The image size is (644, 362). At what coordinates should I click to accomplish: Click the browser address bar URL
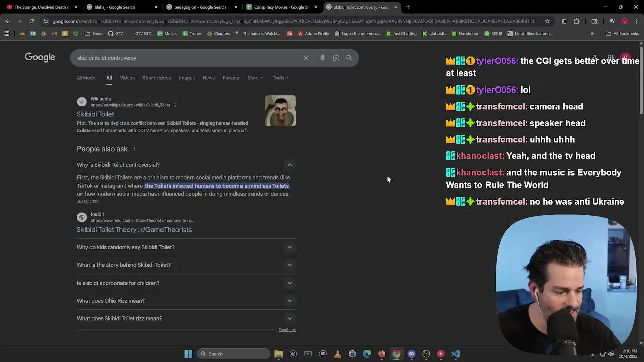click(294, 21)
